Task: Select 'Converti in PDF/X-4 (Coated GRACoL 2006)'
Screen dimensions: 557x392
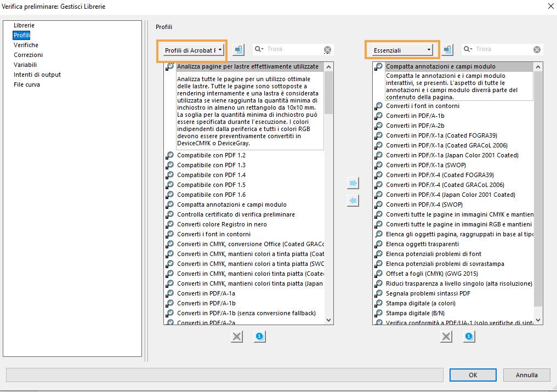Action: 445,185
